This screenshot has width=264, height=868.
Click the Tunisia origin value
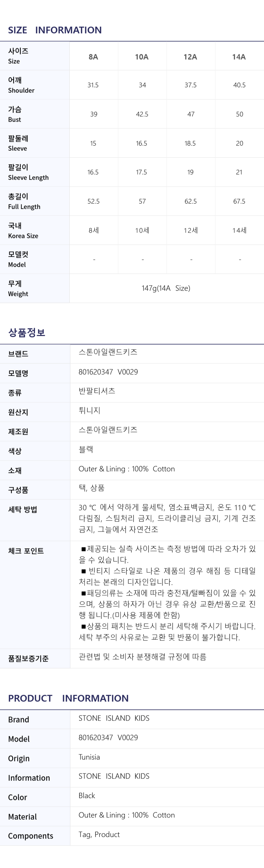click(x=89, y=757)
